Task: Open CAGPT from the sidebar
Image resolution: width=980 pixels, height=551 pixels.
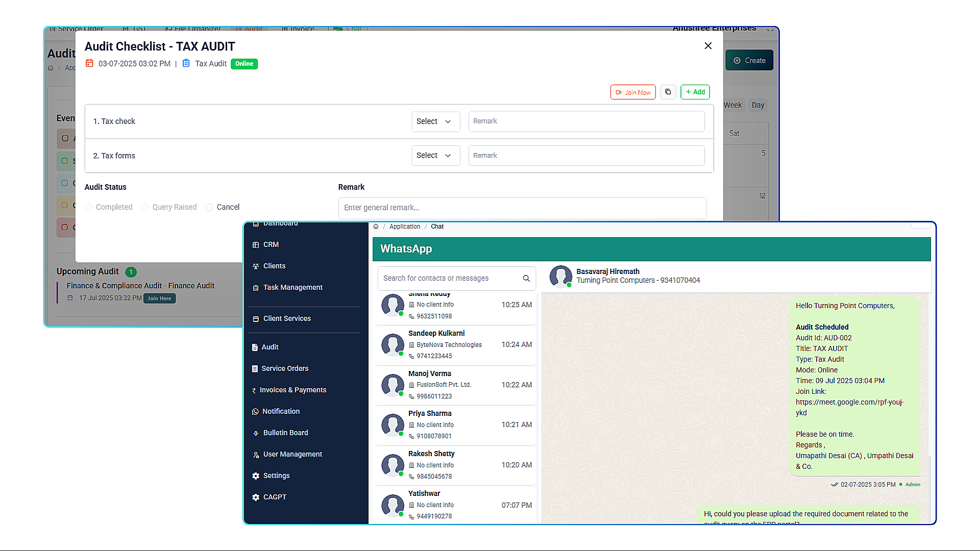Action: click(275, 497)
